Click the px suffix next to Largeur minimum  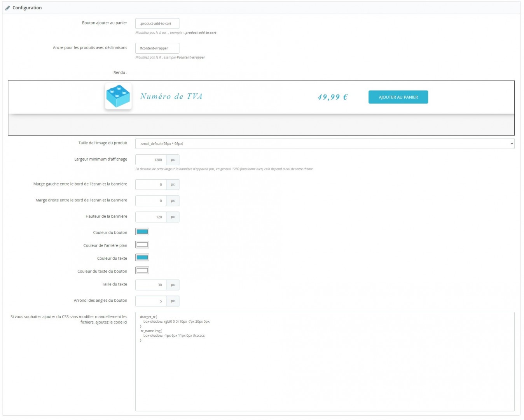(x=173, y=160)
